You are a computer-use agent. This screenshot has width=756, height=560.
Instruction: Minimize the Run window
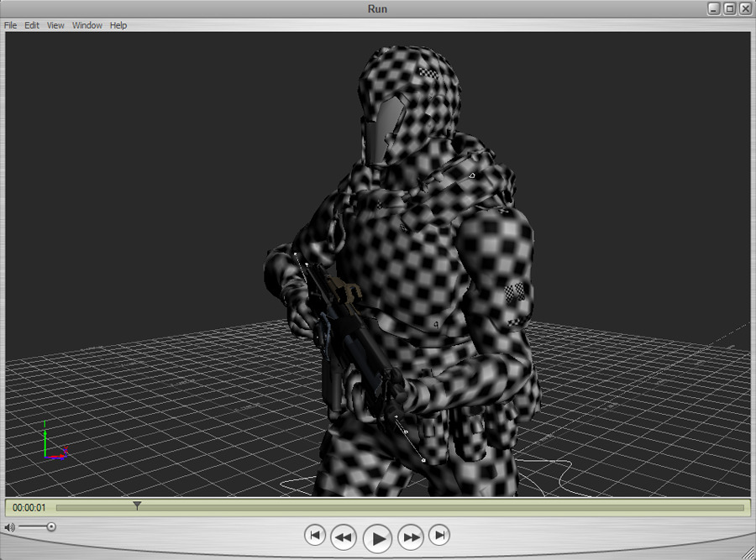point(714,8)
